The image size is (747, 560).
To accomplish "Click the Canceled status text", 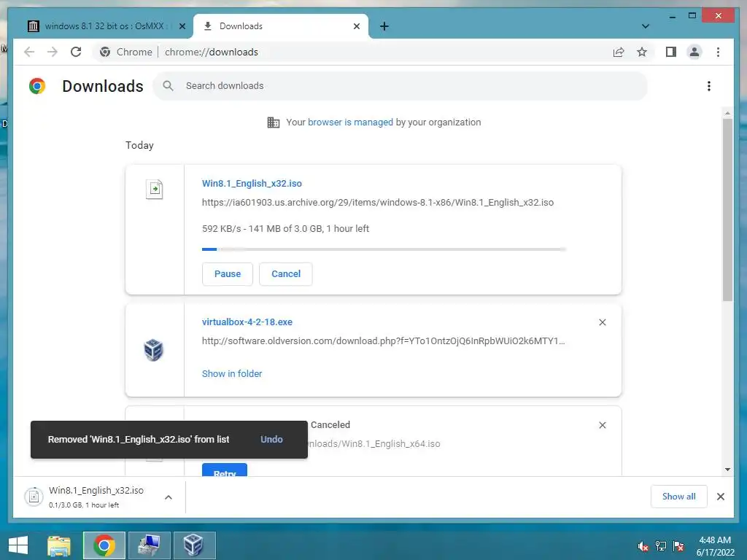I will coord(330,425).
